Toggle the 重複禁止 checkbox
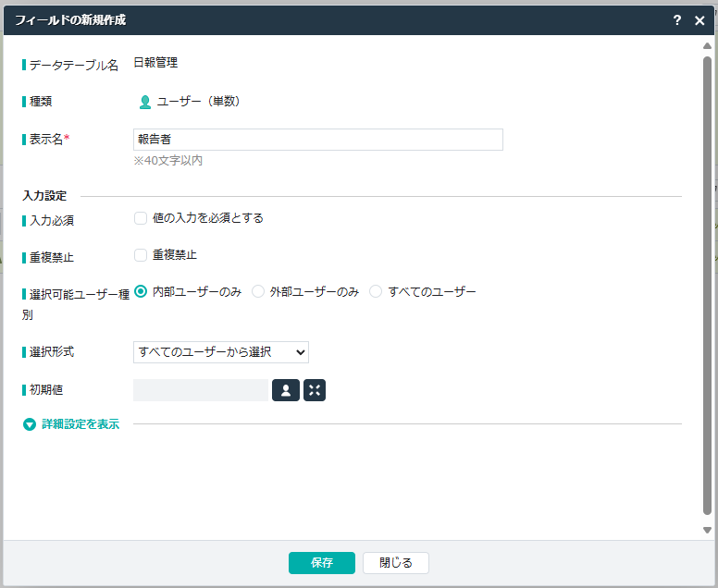 tap(141, 255)
